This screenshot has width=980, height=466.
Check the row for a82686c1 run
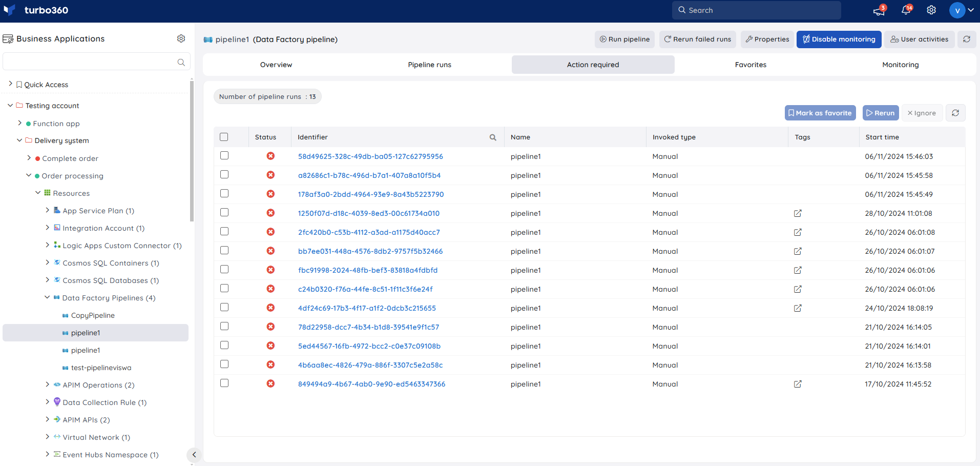tap(224, 174)
